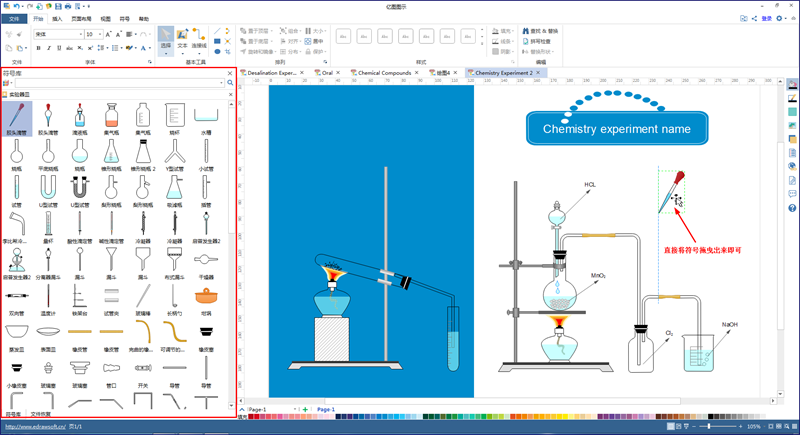Open the 置于顶层 bring-to-front dropdown
Image resolution: width=800 pixels, height=435 pixels.
pos(271,31)
